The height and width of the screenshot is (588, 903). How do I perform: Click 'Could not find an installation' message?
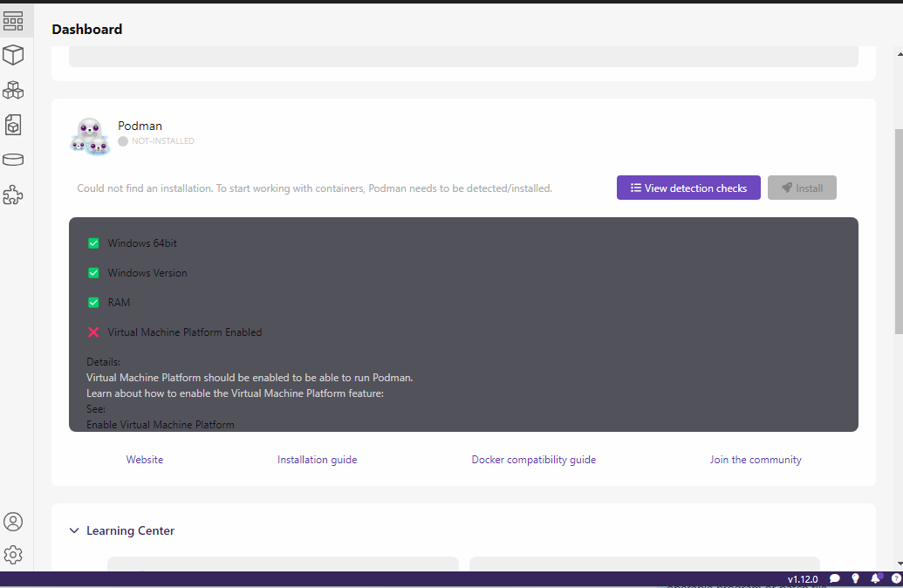314,188
